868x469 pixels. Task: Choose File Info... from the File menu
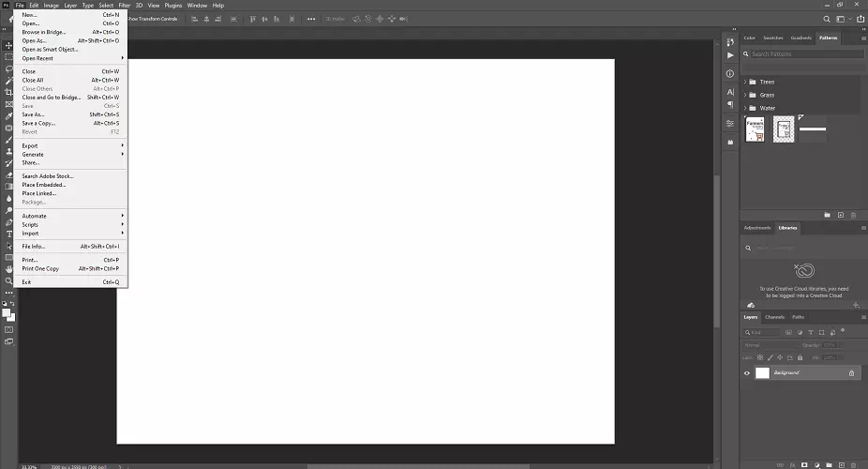pos(71,247)
